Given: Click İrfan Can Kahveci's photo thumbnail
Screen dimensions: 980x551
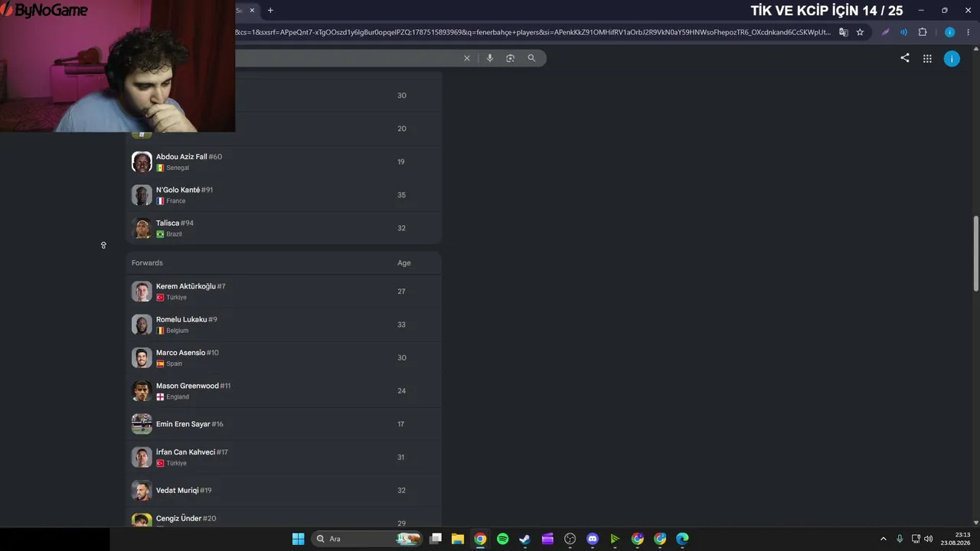Looking at the screenshot, I should click(x=142, y=457).
